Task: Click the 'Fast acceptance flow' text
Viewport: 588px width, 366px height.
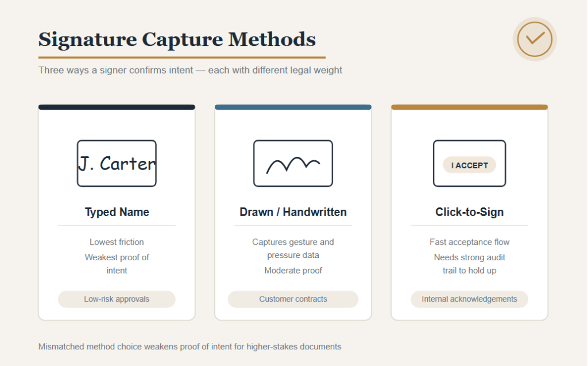Action: [470, 242]
